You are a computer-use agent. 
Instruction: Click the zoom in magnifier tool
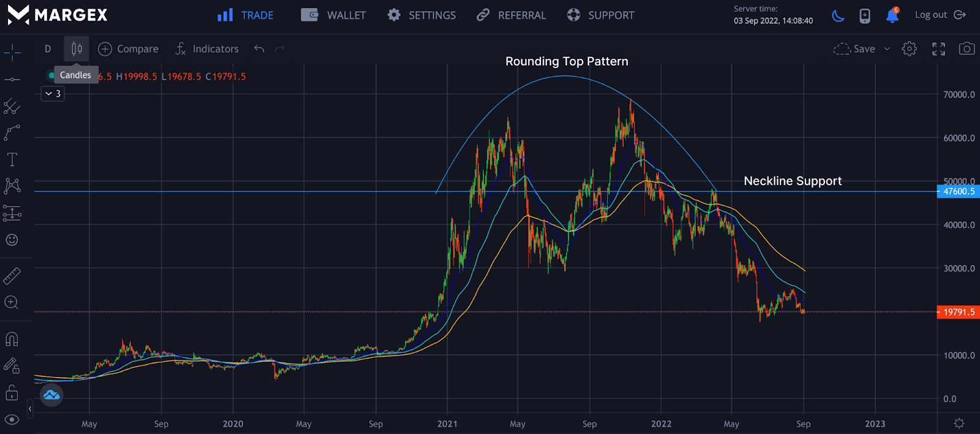(12, 302)
